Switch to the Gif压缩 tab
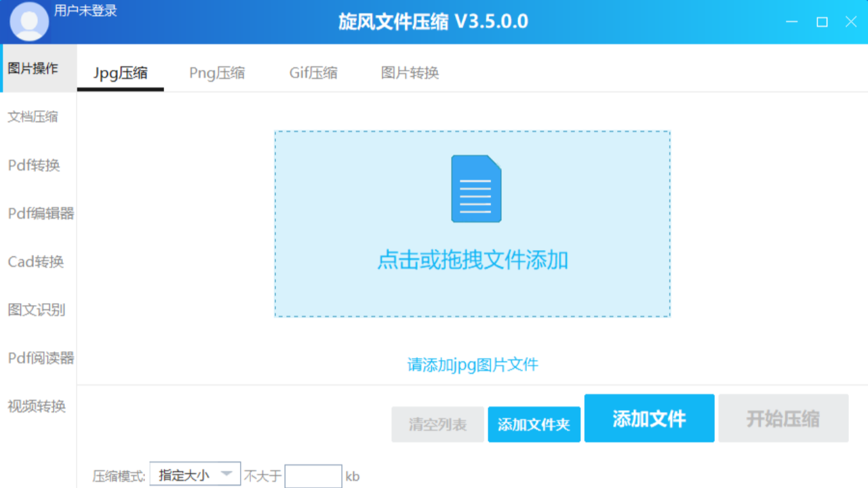Viewport: 868px width, 488px height. [x=313, y=73]
